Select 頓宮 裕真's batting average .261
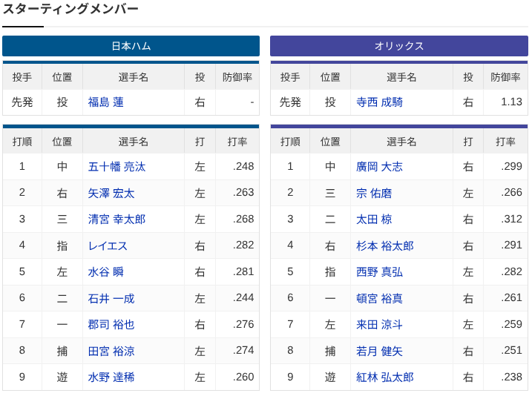532x396 pixels. [x=511, y=297]
